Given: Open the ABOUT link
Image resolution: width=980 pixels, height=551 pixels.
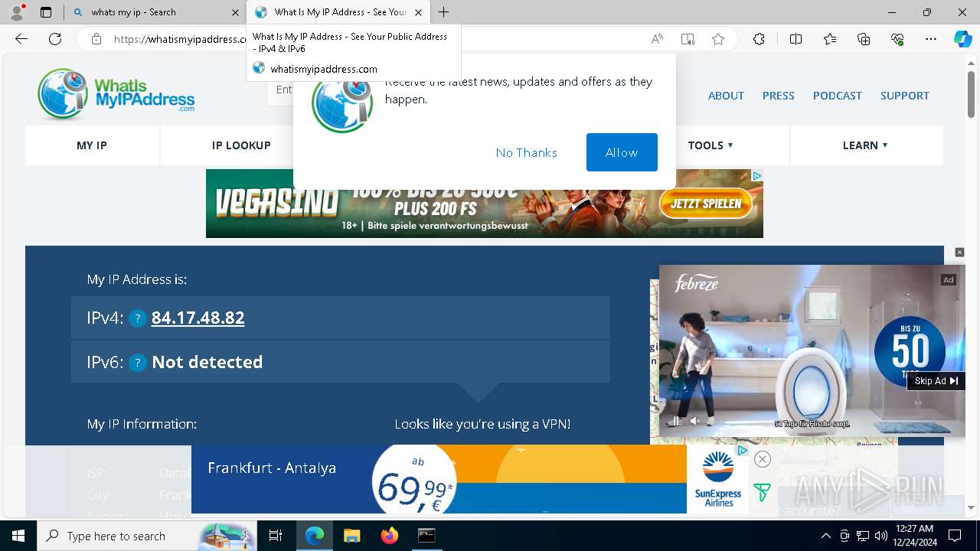Looking at the screenshot, I should coord(726,96).
